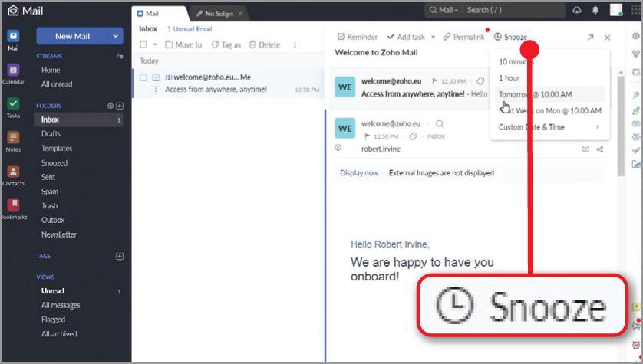
Task: Close the No Subject tab
Action: pyautogui.click(x=240, y=14)
